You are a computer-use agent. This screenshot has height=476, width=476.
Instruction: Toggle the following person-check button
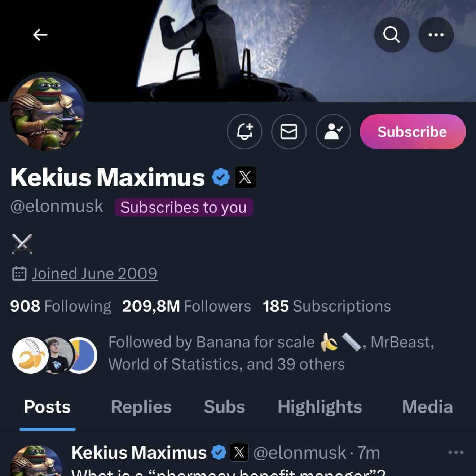pyautogui.click(x=333, y=132)
